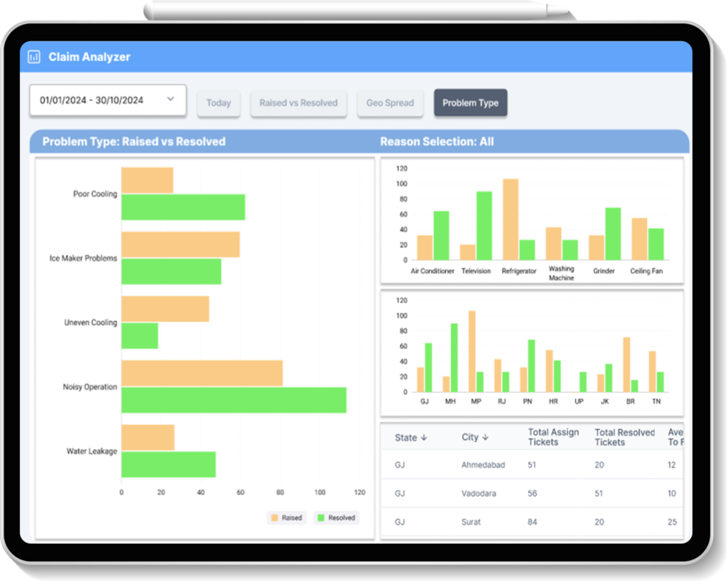
Task: Select the Vadodara city cell
Action: point(479,493)
